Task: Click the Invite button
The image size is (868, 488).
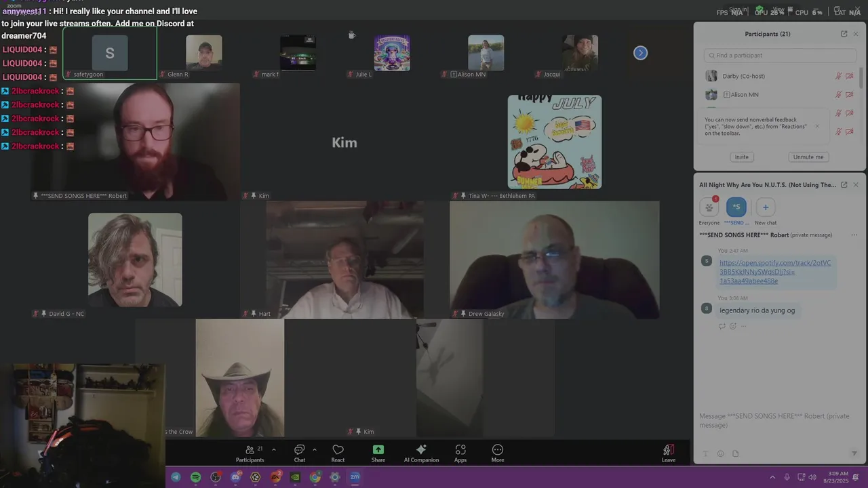Action: pyautogui.click(x=742, y=157)
